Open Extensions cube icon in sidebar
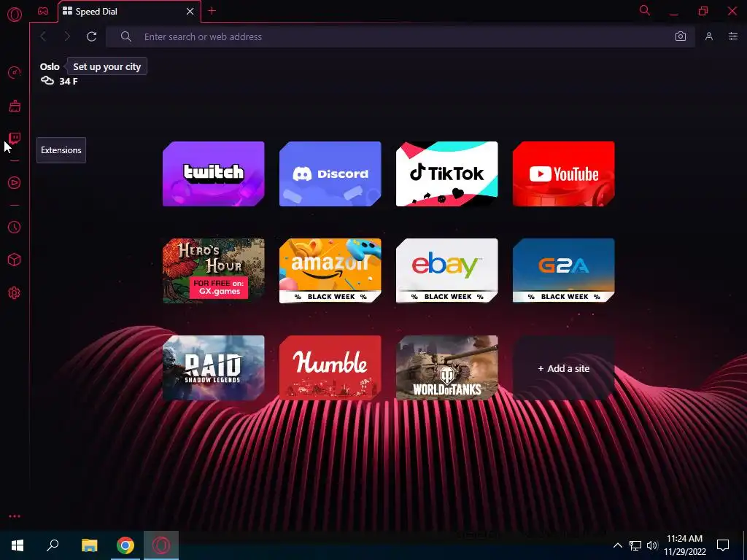 (x=15, y=260)
